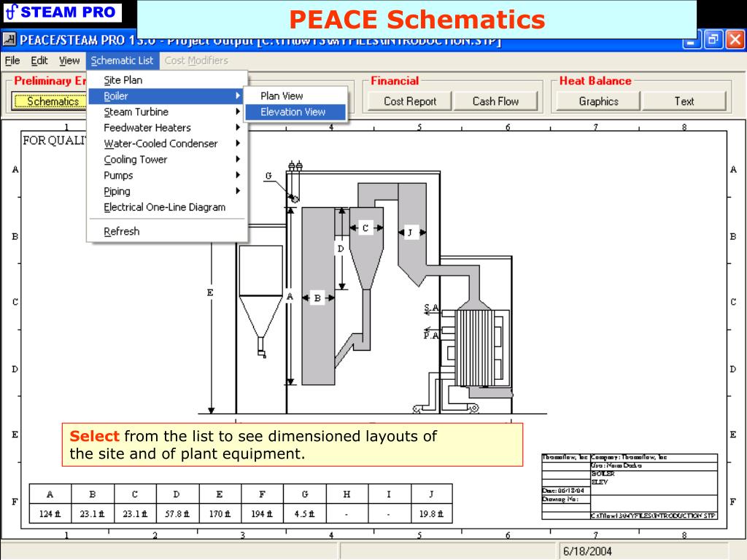Click the 57.8 ft value under column D

[177, 514]
